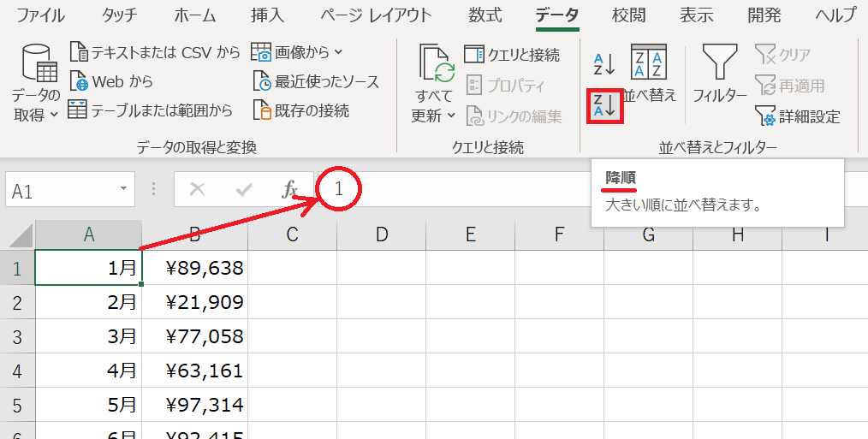This screenshot has height=439, width=868.
Task: Click the descending sort (Z to A) icon
Action: (604, 105)
